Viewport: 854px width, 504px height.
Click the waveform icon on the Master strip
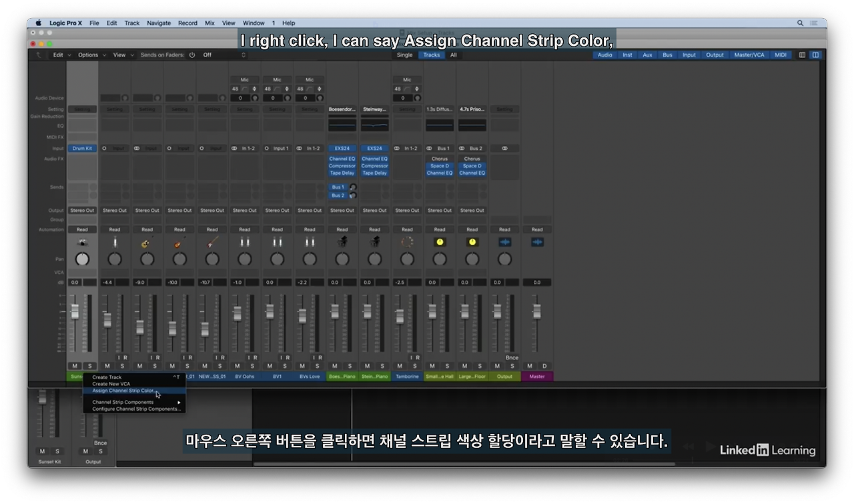(537, 243)
